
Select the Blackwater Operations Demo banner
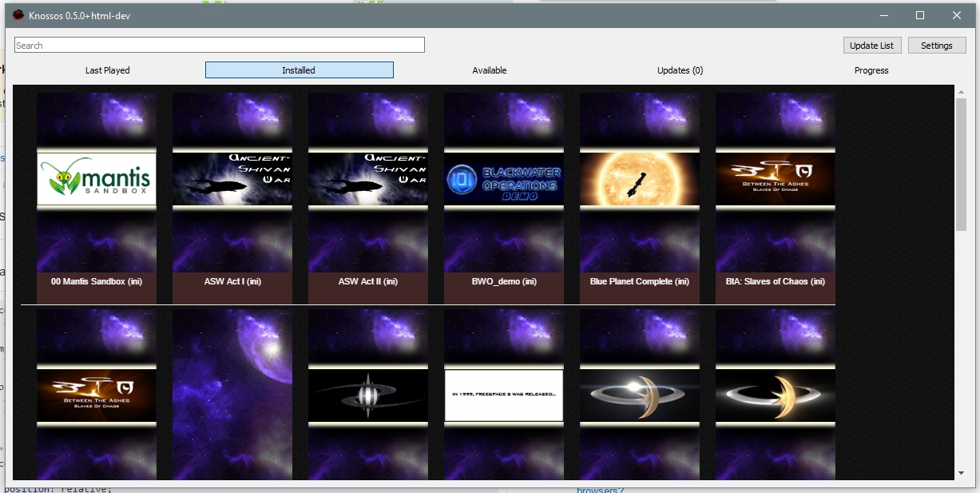[x=504, y=179]
